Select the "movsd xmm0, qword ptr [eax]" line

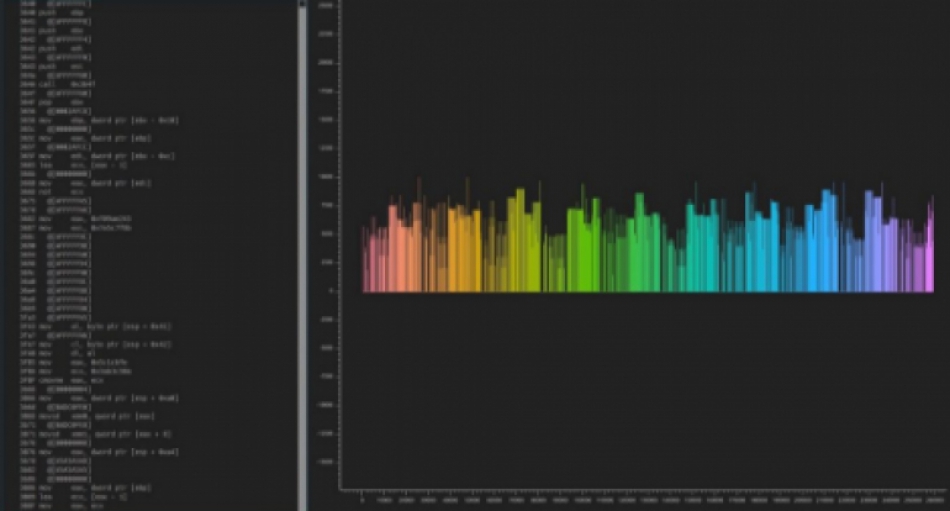pyautogui.click(x=87, y=416)
